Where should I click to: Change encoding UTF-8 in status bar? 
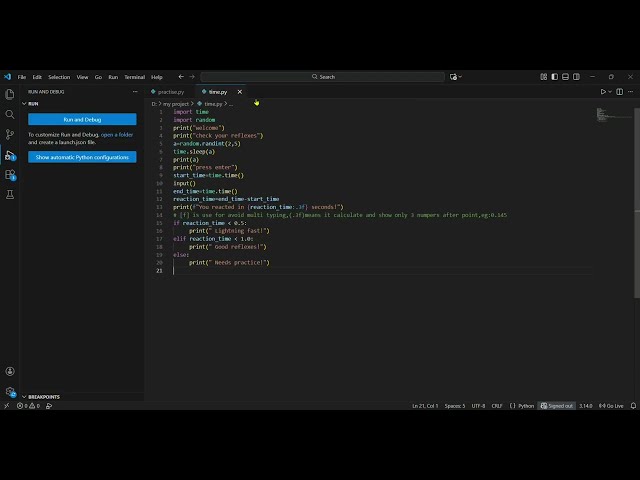click(478, 406)
